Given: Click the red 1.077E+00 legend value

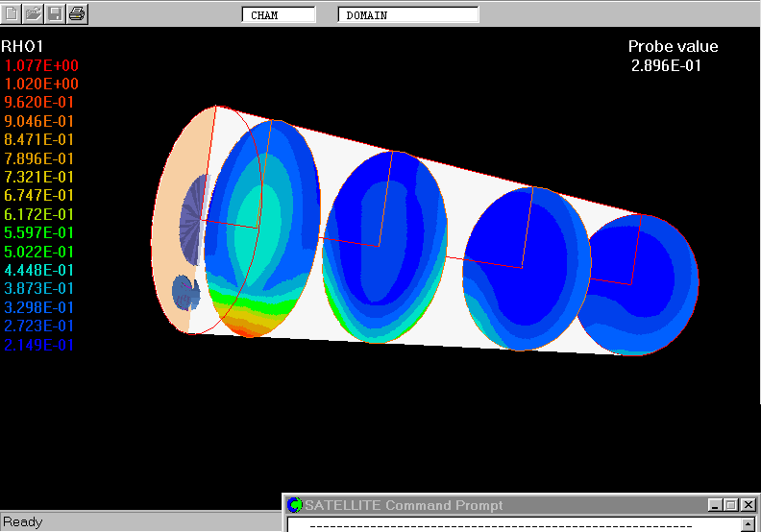Looking at the screenshot, I should 41,65.
